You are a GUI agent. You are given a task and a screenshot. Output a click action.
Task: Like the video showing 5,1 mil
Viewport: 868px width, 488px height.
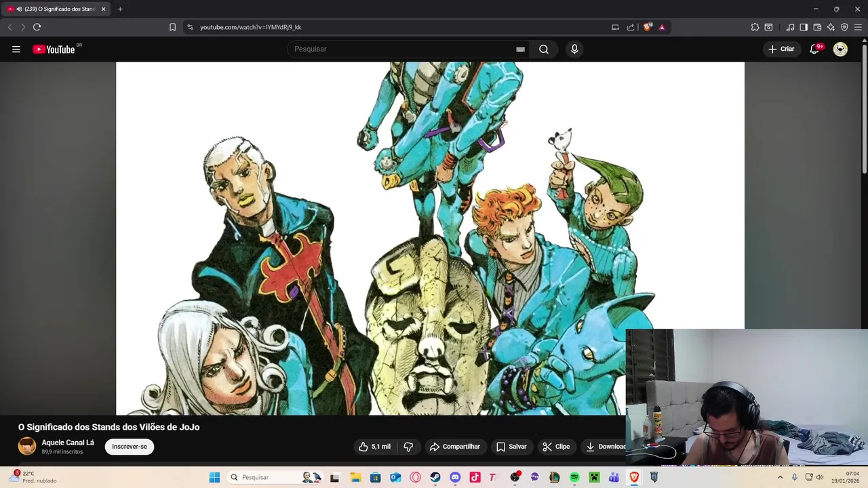[x=375, y=447]
